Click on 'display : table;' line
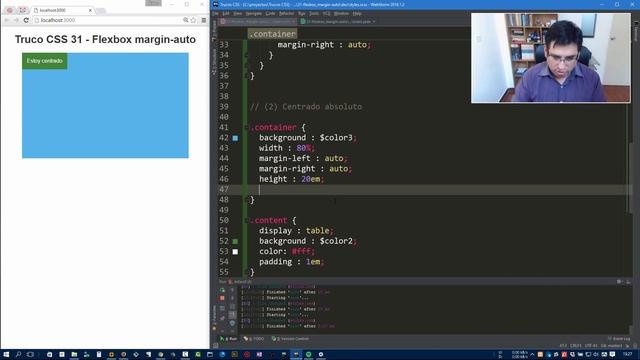Image resolution: width=640 pixels, height=360 pixels. [x=296, y=231]
